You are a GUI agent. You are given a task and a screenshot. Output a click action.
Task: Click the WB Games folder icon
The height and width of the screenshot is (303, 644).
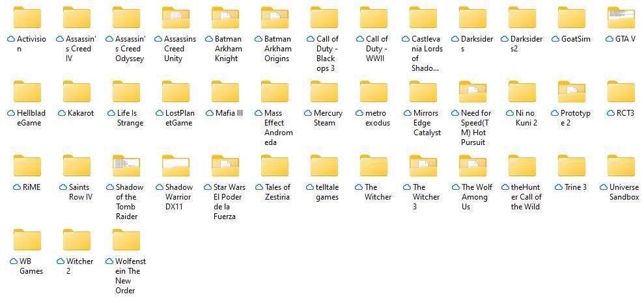coord(27,240)
